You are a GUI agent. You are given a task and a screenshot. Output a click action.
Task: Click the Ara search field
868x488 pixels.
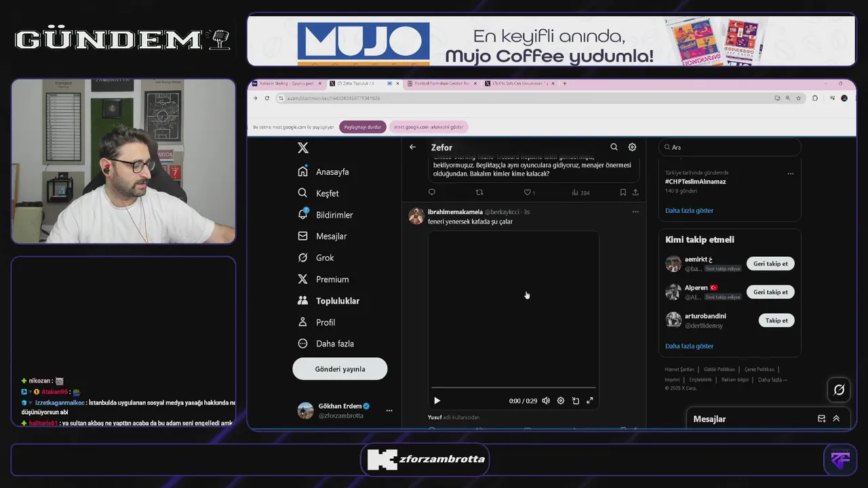click(730, 147)
